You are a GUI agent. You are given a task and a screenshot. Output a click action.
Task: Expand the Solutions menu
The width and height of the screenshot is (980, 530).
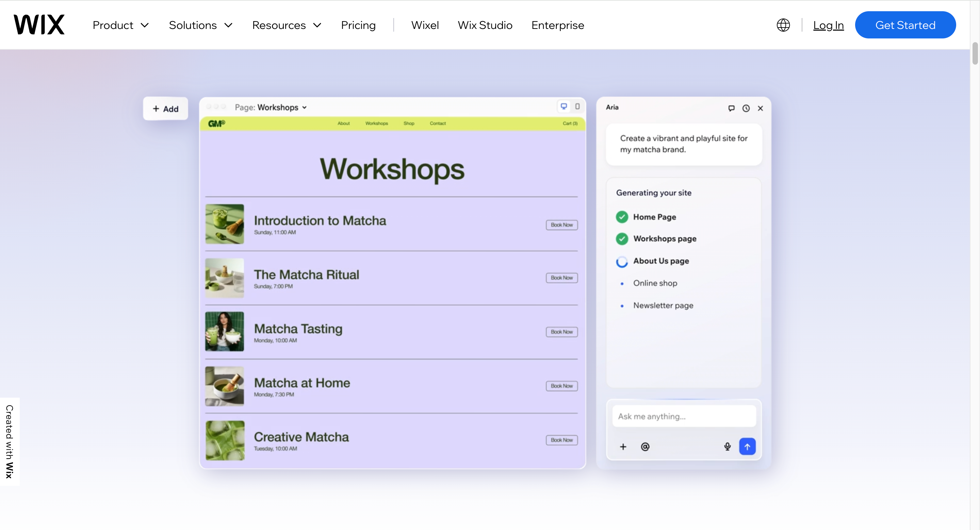click(x=200, y=25)
